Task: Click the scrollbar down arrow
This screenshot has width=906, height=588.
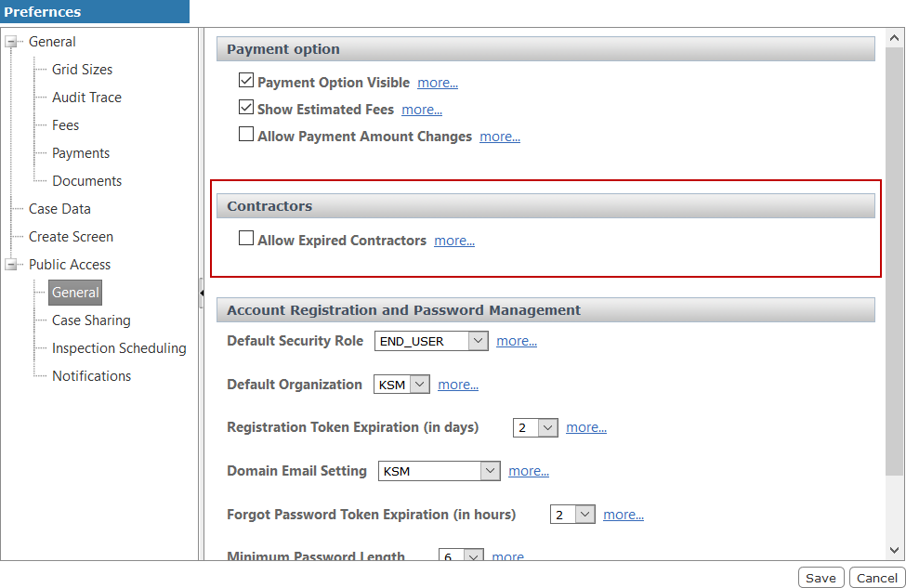Action: pos(894,549)
